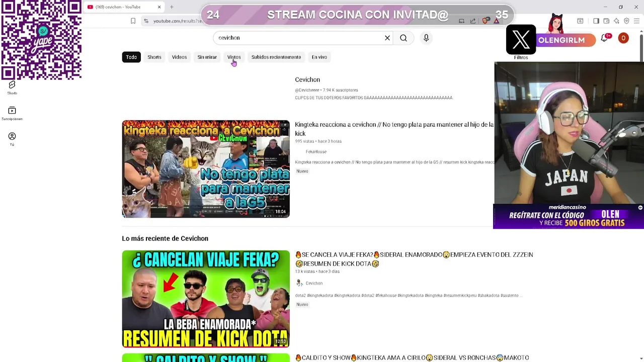
Task: Clear the cevichon search text
Action: [x=387, y=38]
